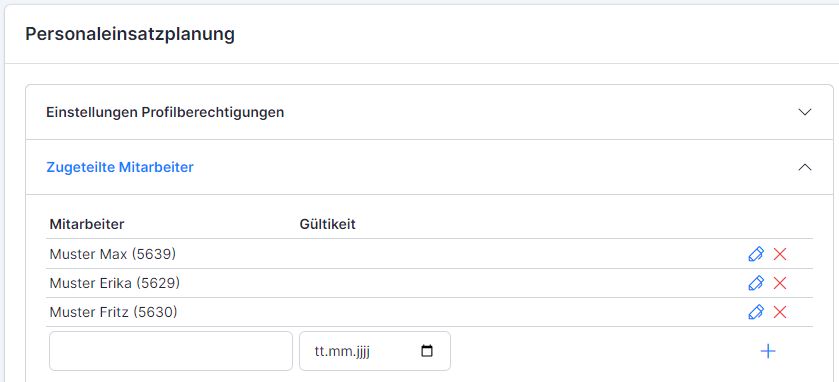Screen dimensions: 839x382
Task: Open edit for Muster Fritz (5630)
Action: pyautogui.click(x=756, y=312)
